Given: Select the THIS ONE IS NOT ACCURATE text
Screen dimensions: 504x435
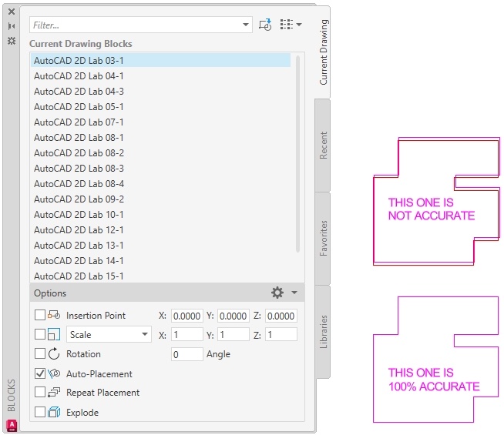Looking at the screenshot, I should 432,209.
